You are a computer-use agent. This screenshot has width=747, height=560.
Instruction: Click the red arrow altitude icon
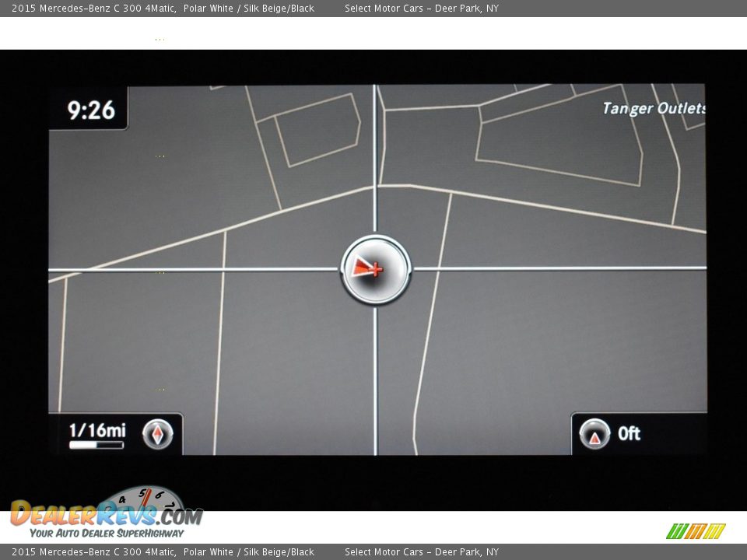594,434
